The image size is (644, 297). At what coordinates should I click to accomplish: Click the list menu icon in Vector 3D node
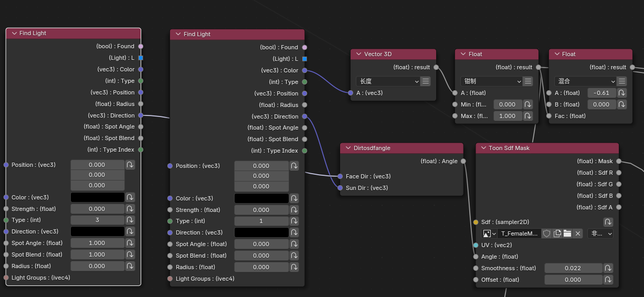tap(426, 81)
